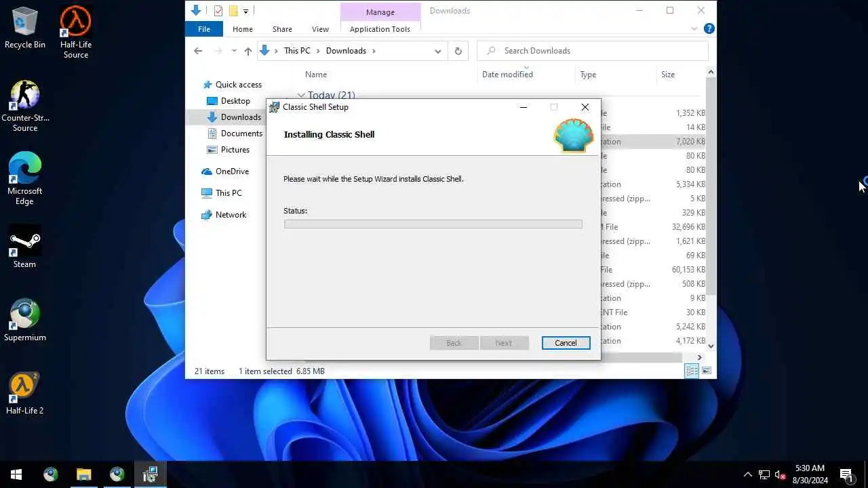Click the Classic Shell installer taskbar icon

(150, 474)
